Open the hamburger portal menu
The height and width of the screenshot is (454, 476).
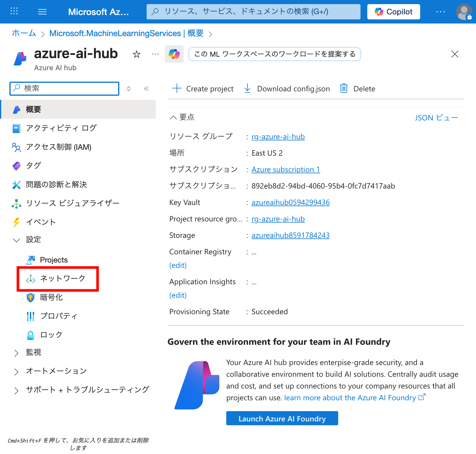pos(42,12)
